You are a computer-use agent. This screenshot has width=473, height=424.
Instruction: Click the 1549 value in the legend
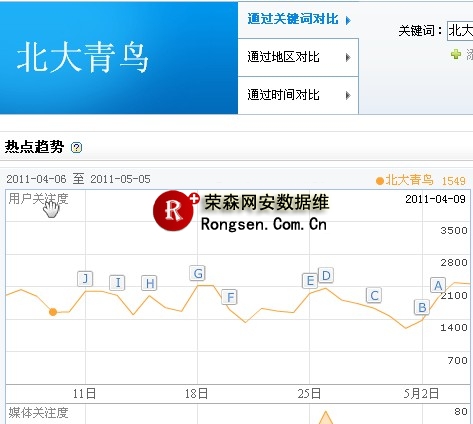pyautogui.click(x=453, y=181)
